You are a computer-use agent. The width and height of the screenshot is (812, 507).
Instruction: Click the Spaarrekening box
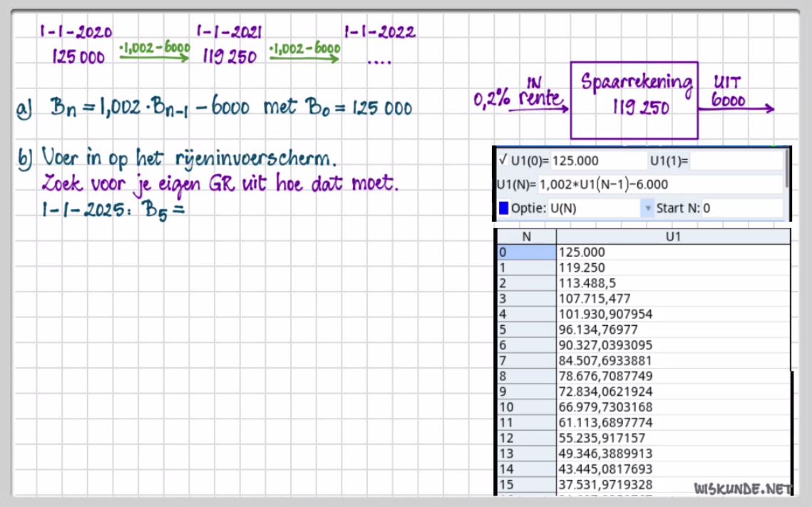(x=634, y=100)
